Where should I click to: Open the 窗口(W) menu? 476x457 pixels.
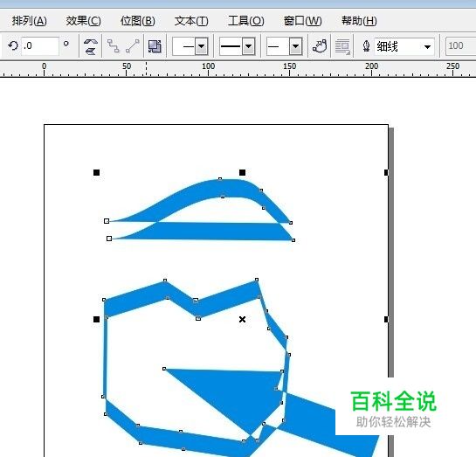pos(302,21)
